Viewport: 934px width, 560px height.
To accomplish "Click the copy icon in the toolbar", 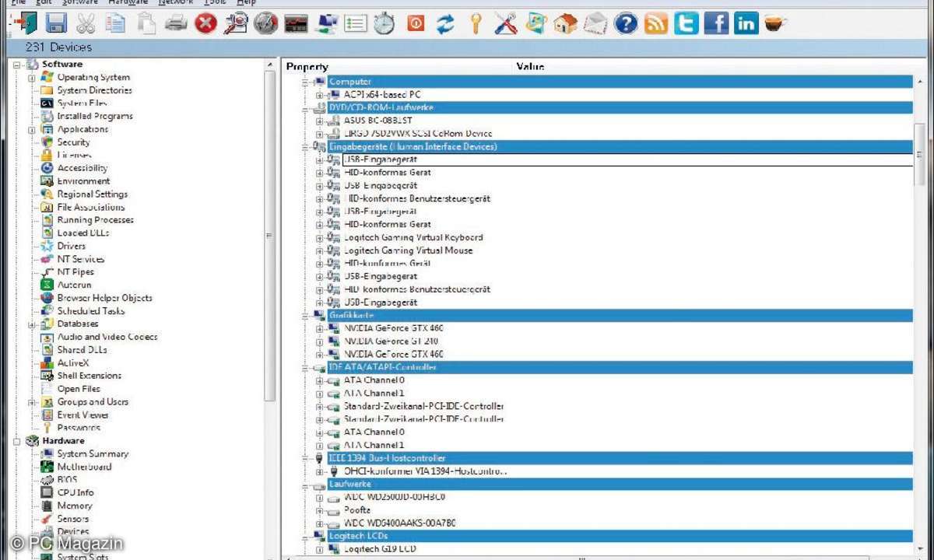I will (115, 23).
